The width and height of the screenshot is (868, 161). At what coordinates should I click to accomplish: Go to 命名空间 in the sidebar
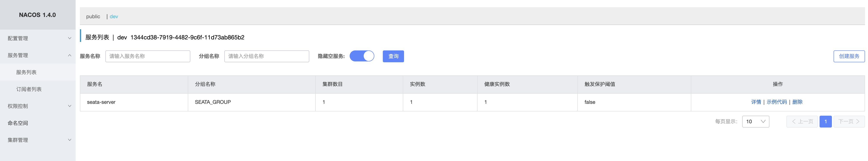pyautogui.click(x=18, y=123)
